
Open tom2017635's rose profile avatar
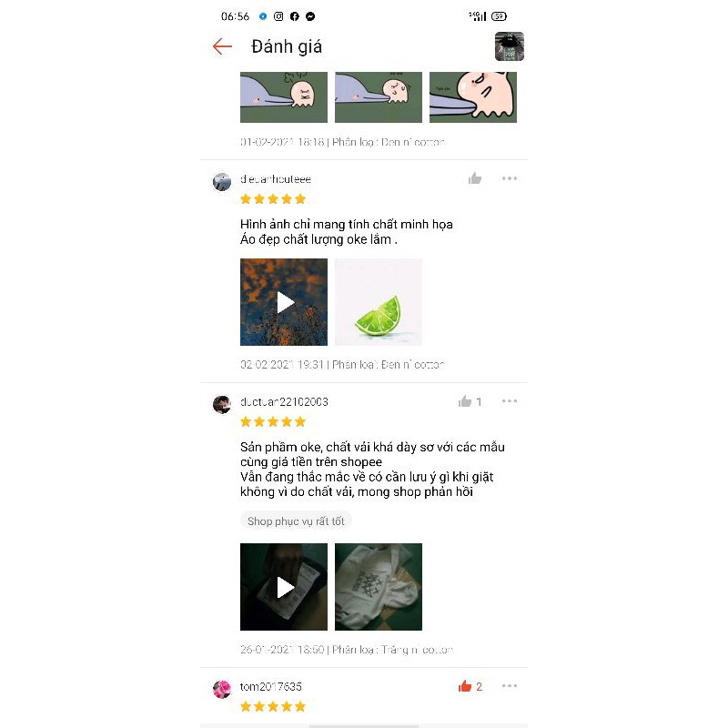pyautogui.click(x=222, y=690)
